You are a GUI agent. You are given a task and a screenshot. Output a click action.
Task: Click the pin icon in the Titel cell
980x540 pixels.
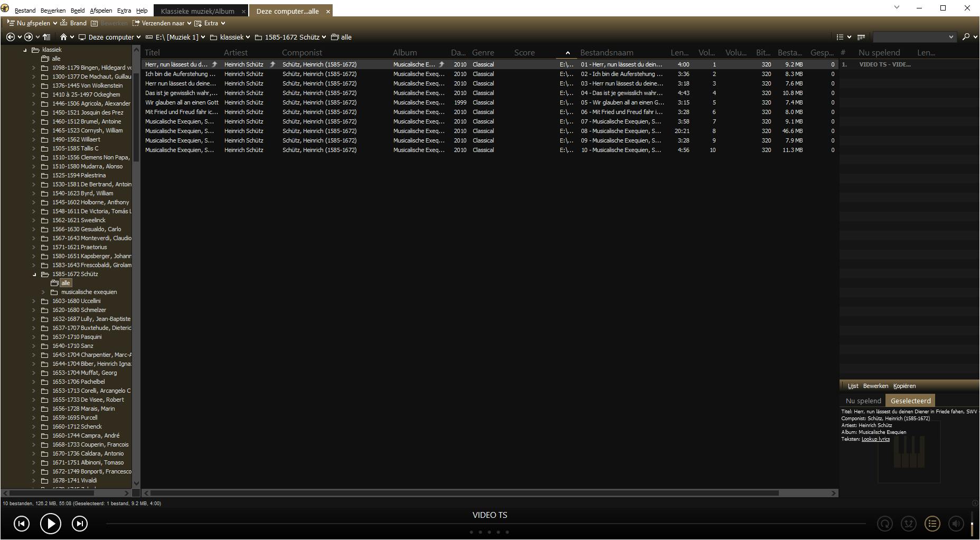(214, 64)
